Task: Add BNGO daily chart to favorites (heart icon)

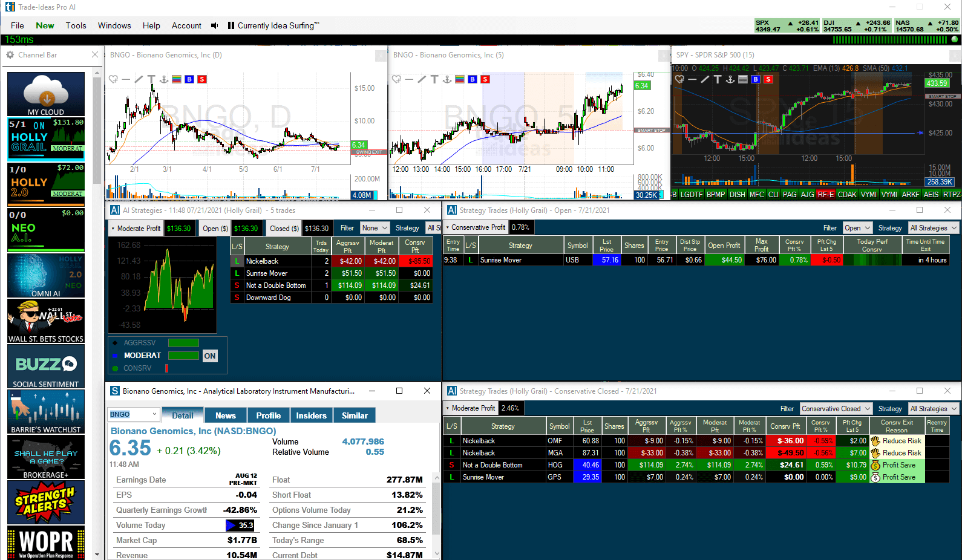Action: point(113,79)
